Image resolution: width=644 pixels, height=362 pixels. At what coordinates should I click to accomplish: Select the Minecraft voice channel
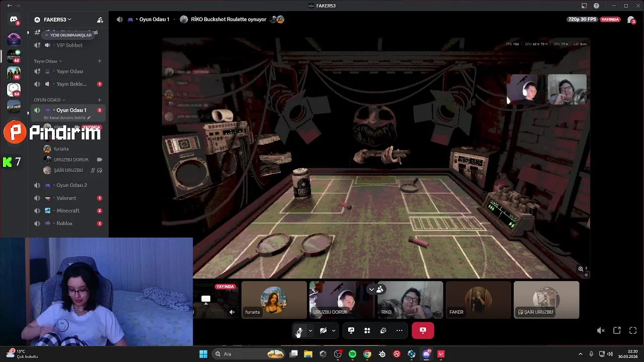[68, 211]
